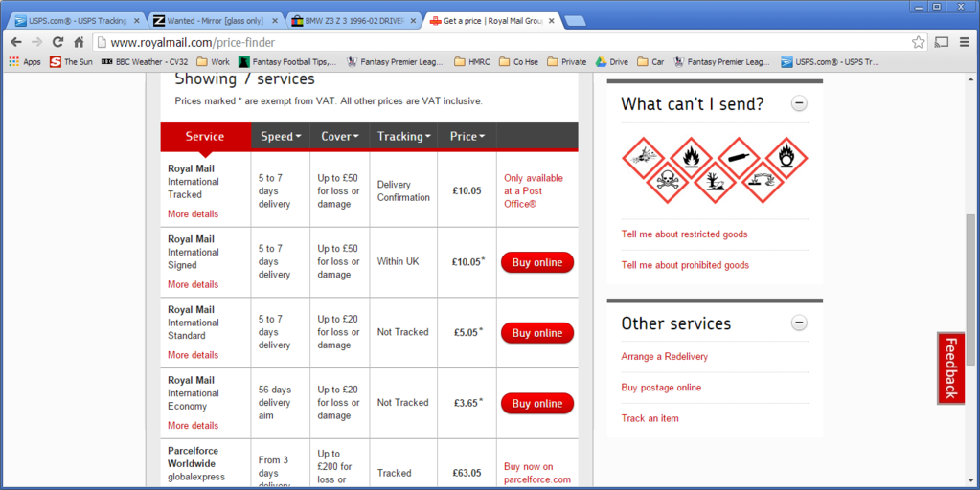
Task: Click Buy postage online link
Action: (661, 388)
